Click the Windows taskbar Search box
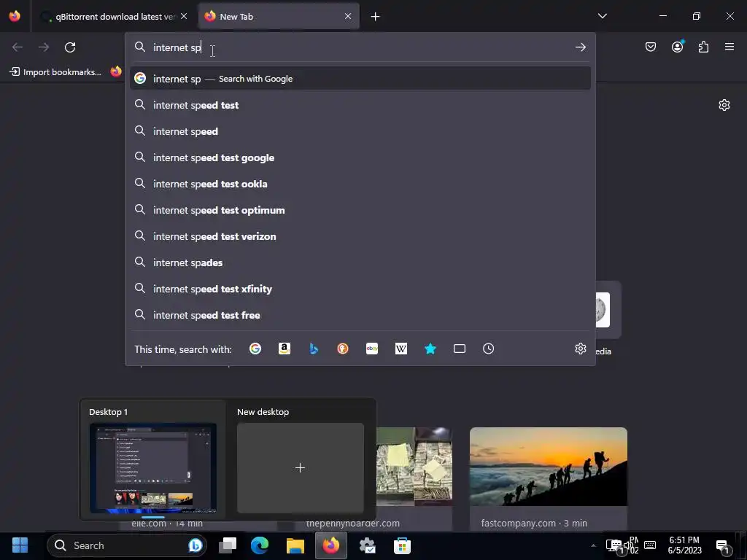Viewport: 747px width, 560px height. click(127, 545)
